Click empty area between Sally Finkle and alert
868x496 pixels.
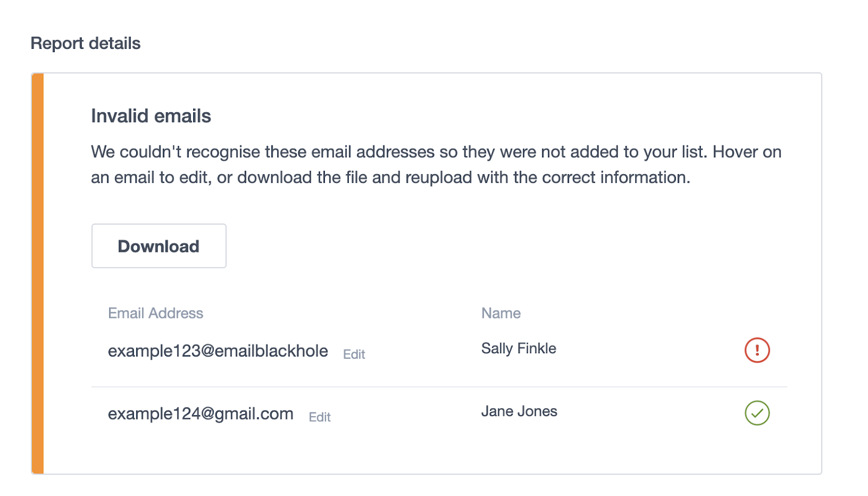651,349
